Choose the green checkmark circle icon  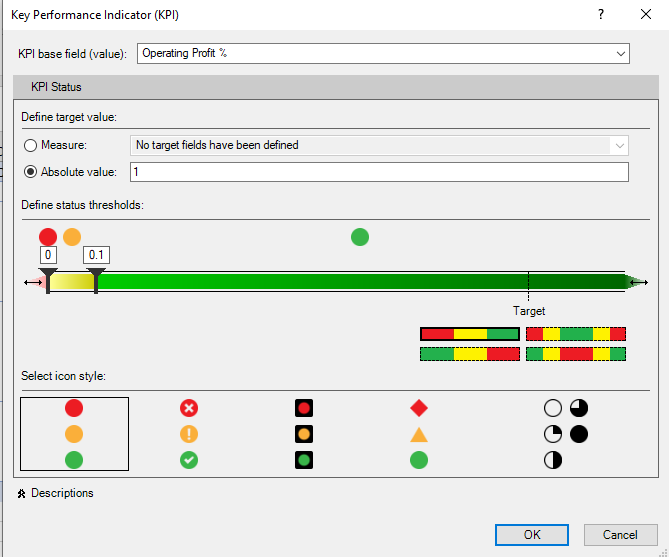coord(189,460)
